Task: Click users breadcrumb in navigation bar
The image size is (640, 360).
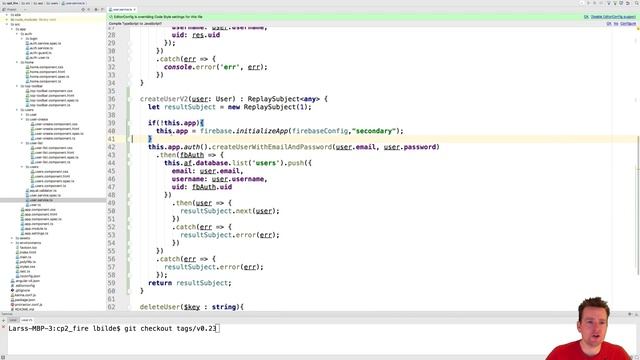Action: pos(53,3)
